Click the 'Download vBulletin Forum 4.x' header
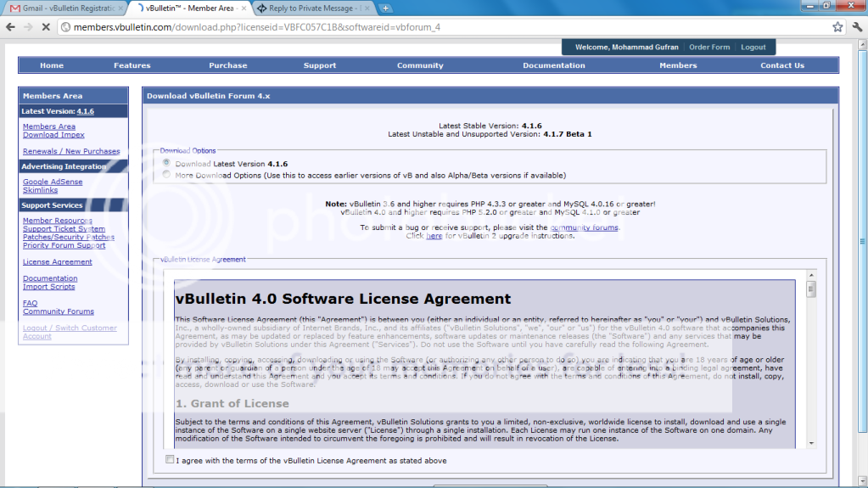Viewport: 868px width, 488px height. [x=208, y=96]
